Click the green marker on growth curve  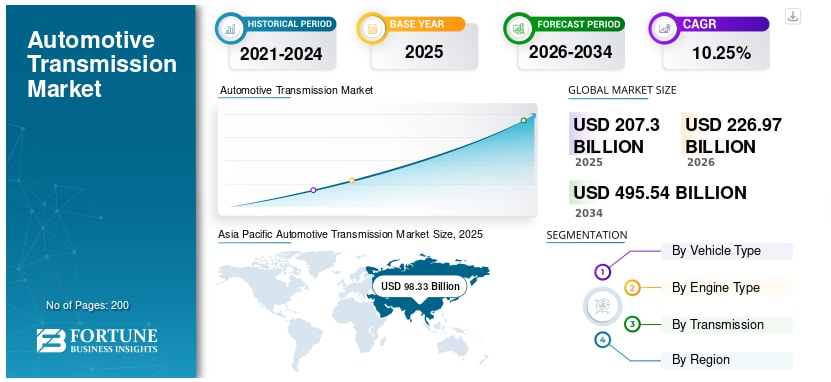click(x=524, y=120)
